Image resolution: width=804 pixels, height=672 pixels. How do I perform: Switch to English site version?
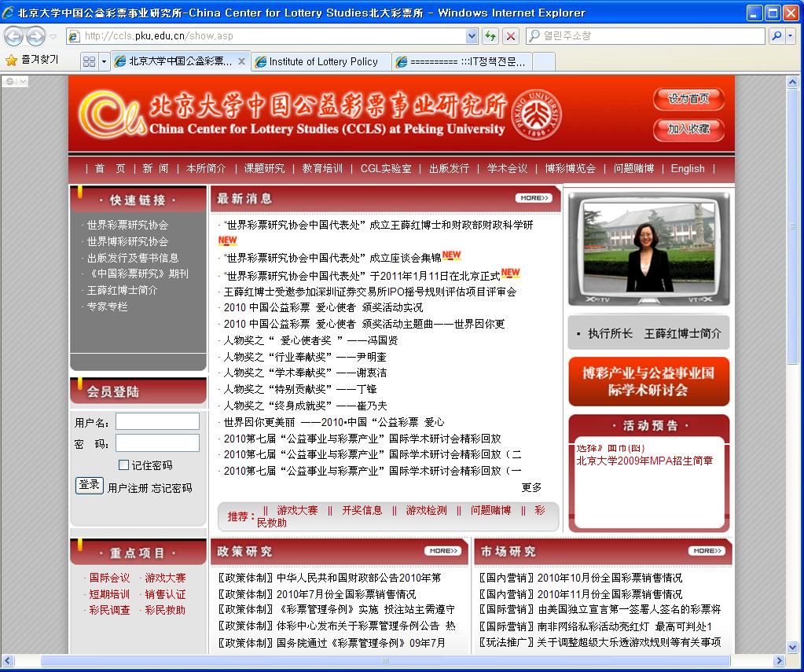688,168
